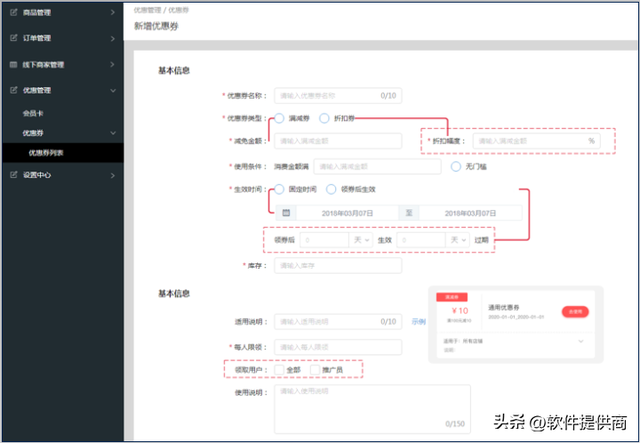The width and height of the screenshot is (640, 443).
Task: Focus the 减免金额 input field
Action: [338, 141]
